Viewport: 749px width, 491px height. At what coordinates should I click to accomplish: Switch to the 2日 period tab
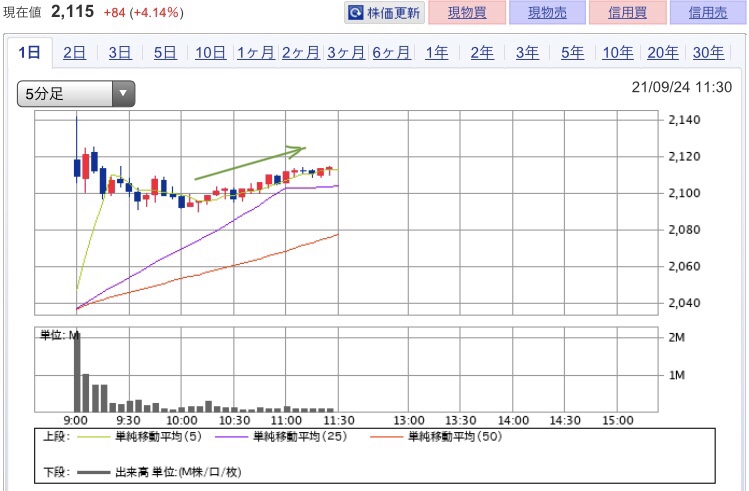75,53
